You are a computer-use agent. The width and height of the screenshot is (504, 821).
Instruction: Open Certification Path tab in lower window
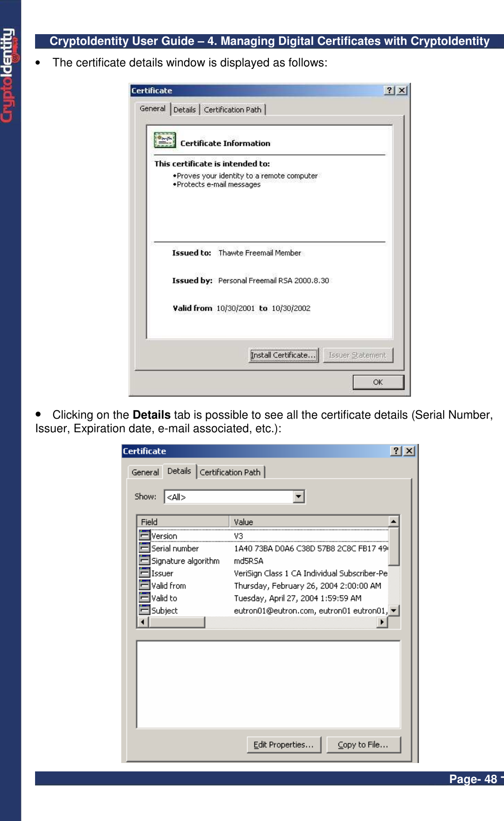click(x=230, y=472)
